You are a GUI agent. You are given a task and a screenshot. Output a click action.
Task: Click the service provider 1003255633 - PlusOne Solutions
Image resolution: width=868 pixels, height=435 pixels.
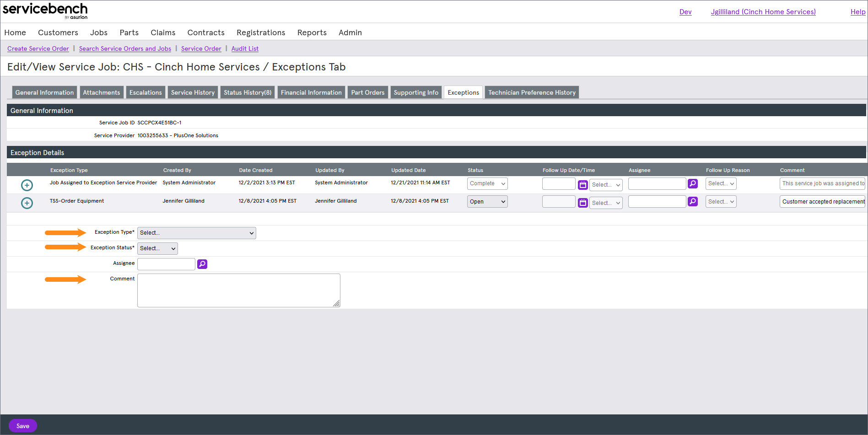click(178, 135)
